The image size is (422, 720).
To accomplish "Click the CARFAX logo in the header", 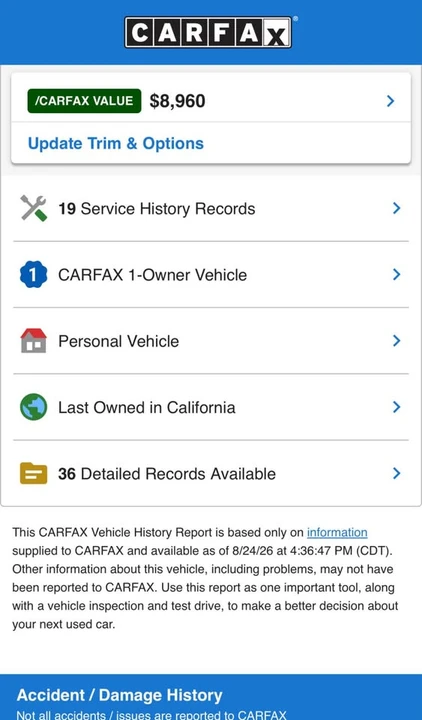I will 208,32.
